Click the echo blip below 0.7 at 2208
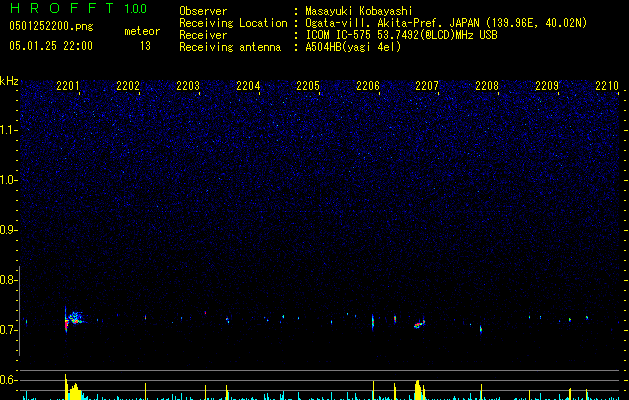 click(481, 330)
